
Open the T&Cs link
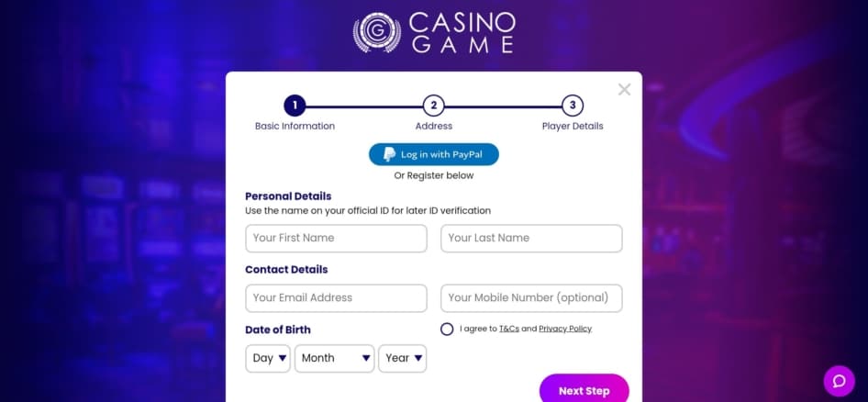[508, 329]
